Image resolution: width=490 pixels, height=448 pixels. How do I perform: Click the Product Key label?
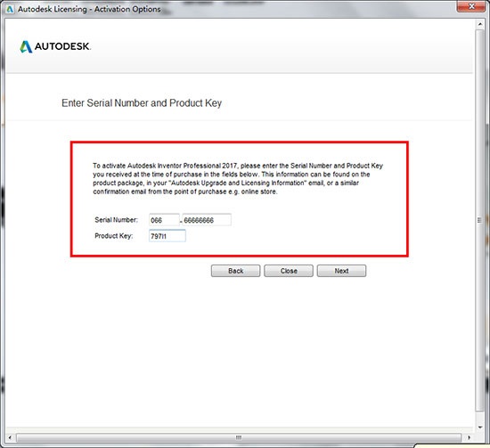pyautogui.click(x=114, y=236)
